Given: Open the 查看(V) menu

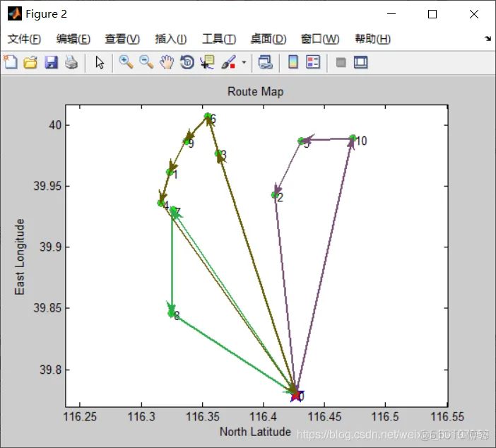Looking at the screenshot, I should pyautogui.click(x=122, y=39).
